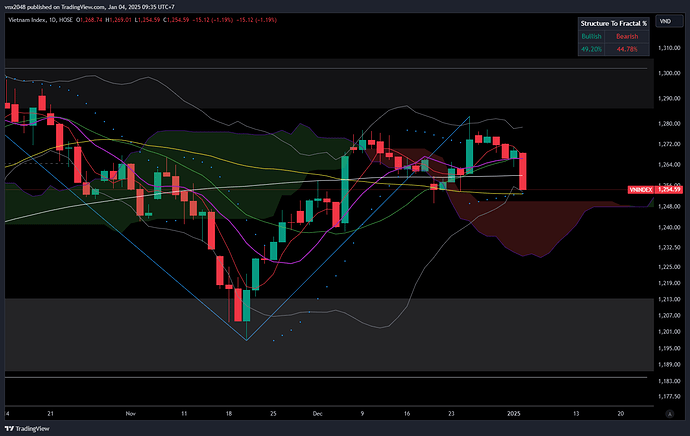Click the 1,195.00 price axis label
Screen dimensions: 690x436
click(x=669, y=348)
